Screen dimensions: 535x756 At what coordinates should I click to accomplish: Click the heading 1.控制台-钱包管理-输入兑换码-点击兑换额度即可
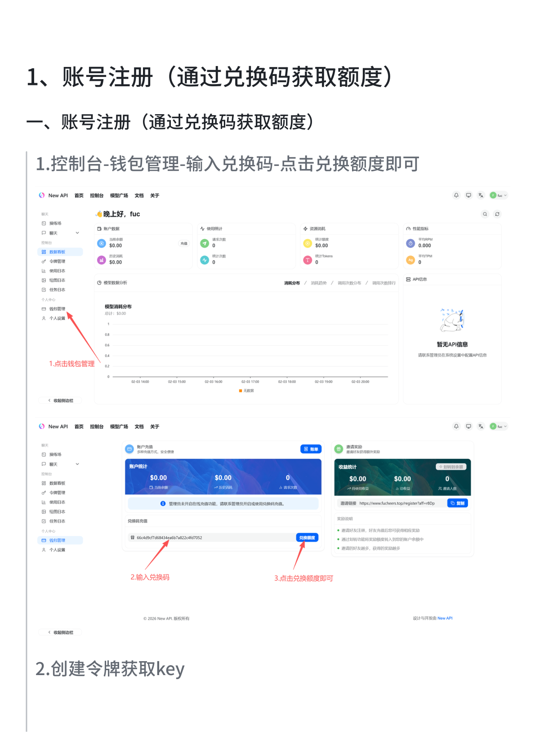(227, 164)
